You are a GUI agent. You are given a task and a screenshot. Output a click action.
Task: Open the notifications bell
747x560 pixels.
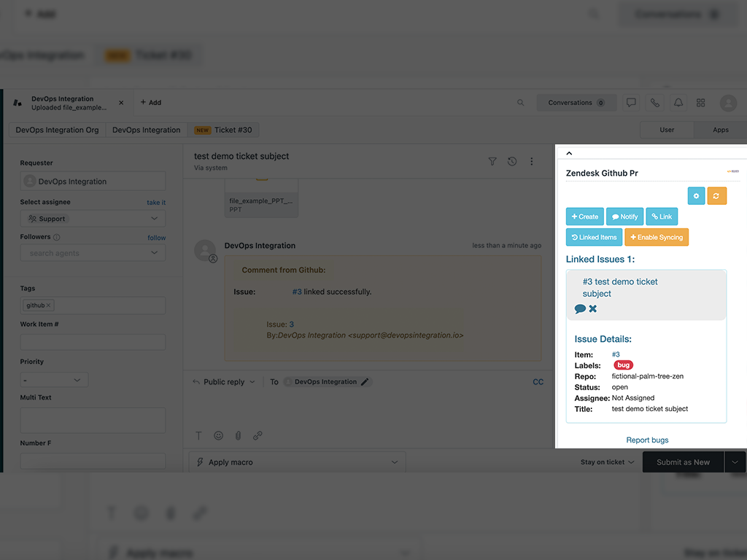pos(678,103)
